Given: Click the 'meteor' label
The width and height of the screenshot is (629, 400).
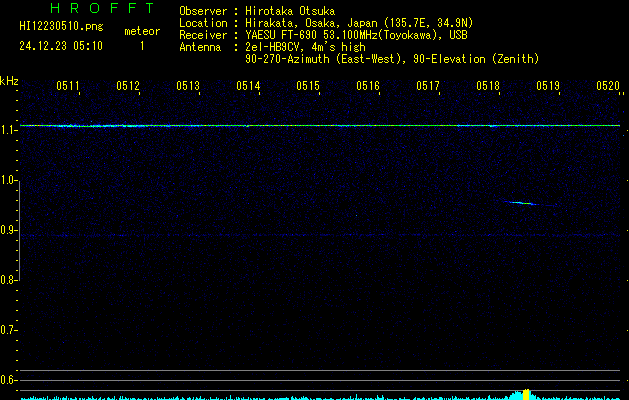Looking at the screenshot, I should [x=142, y=31].
